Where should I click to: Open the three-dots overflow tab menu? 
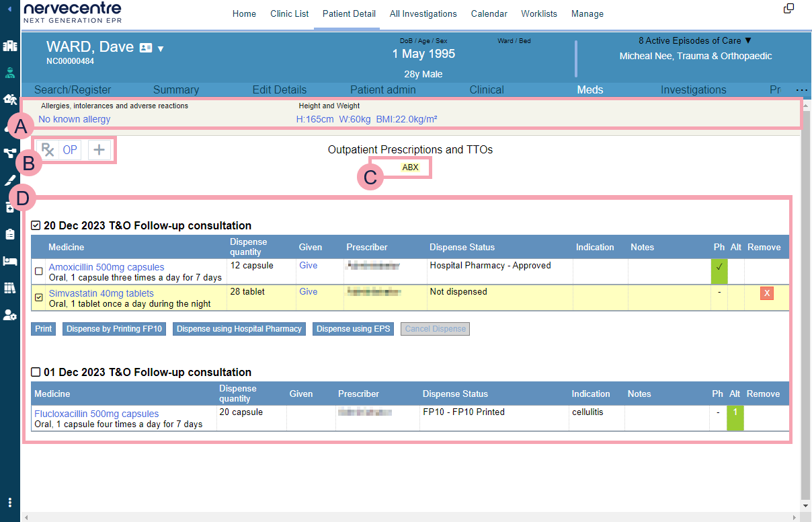click(801, 90)
